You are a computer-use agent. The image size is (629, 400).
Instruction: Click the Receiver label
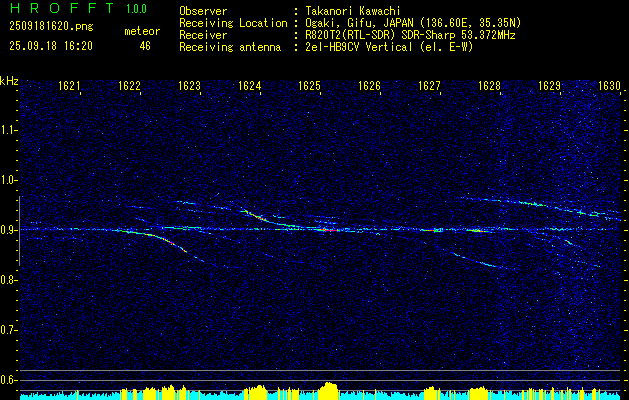pos(203,35)
